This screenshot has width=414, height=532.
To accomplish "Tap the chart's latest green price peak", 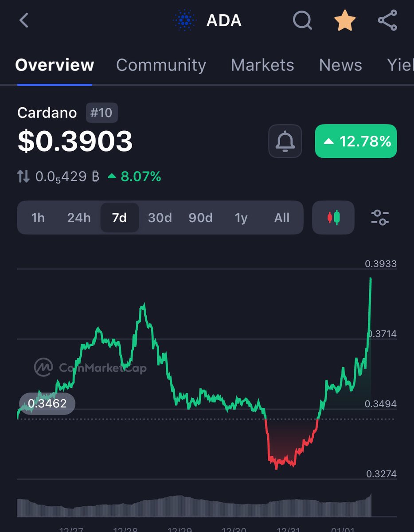I will tap(370, 279).
